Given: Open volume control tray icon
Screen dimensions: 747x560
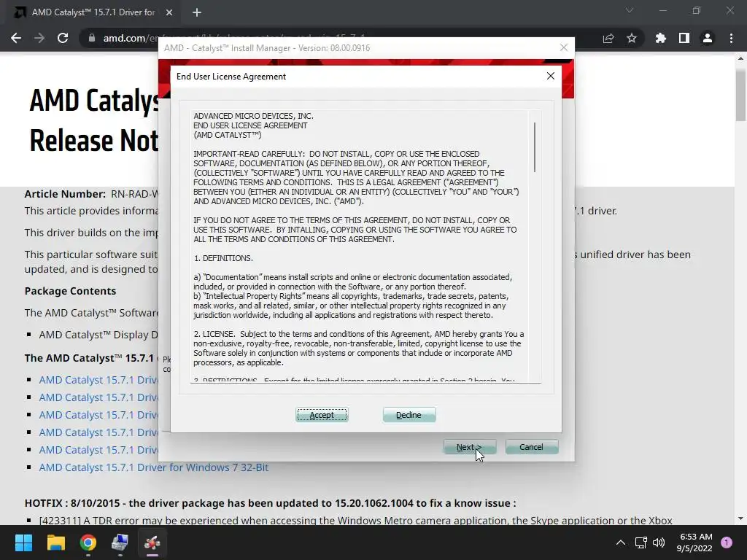Looking at the screenshot, I should click(659, 542).
